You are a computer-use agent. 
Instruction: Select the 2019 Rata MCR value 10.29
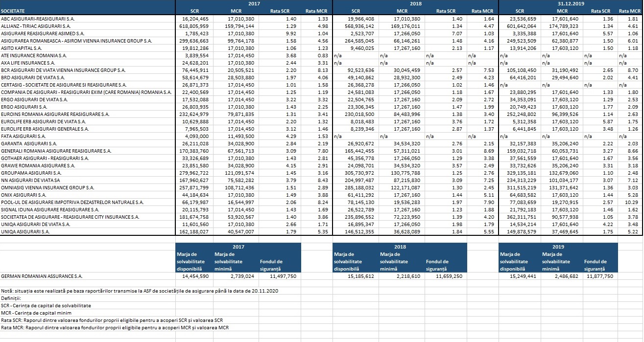[633, 202]
